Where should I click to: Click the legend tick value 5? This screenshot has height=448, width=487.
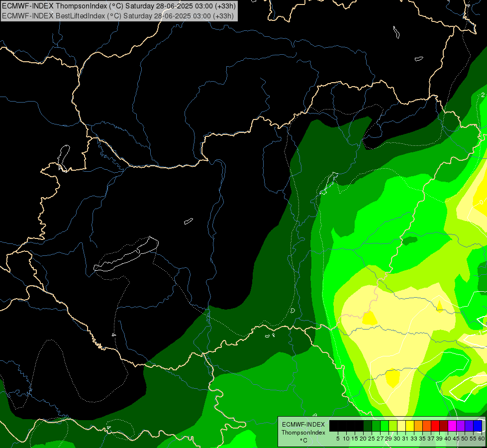(338, 439)
